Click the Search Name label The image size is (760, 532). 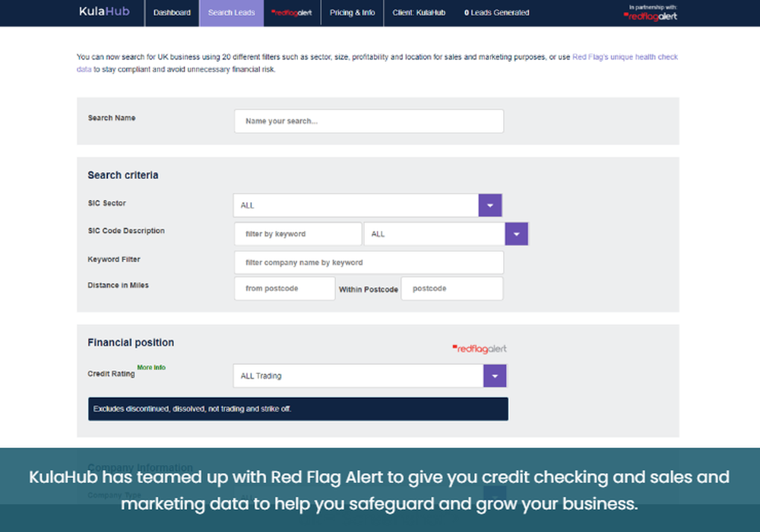pos(112,118)
